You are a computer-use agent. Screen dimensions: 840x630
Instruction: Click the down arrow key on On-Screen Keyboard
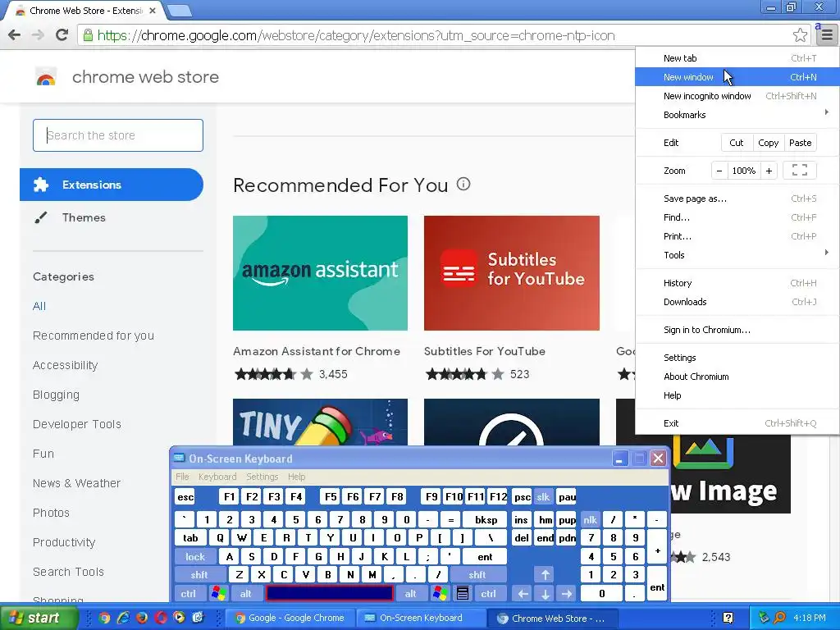pos(545,594)
